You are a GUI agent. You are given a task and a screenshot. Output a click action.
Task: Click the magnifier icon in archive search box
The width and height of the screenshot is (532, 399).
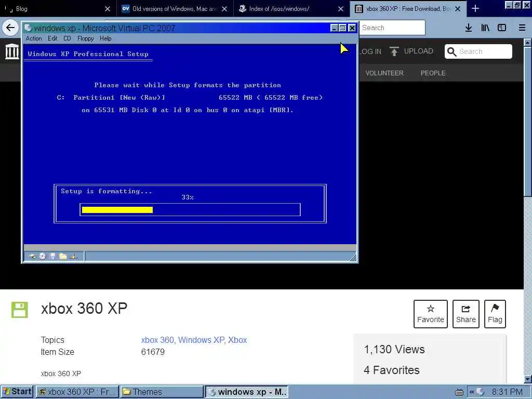[x=451, y=51]
